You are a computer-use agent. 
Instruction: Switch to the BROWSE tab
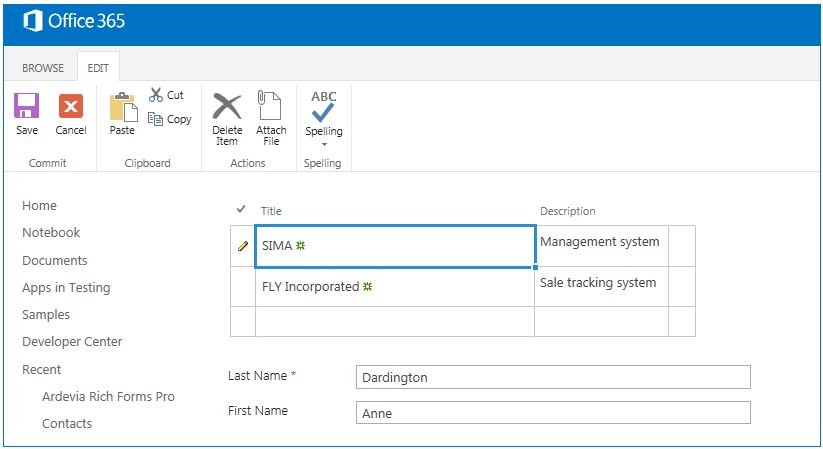pyautogui.click(x=43, y=68)
